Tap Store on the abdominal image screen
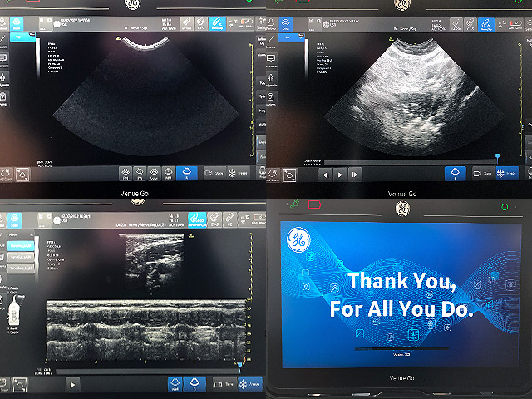The width and height of the screenshot is (532, 399). [x=483, y=174]
